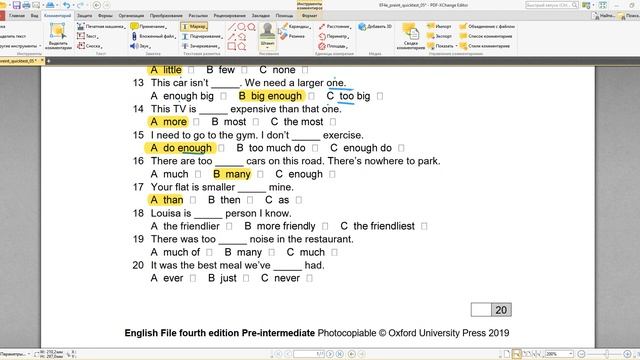Tick checkbox for 20 A ever
The image size is (640, 360).
193,278
